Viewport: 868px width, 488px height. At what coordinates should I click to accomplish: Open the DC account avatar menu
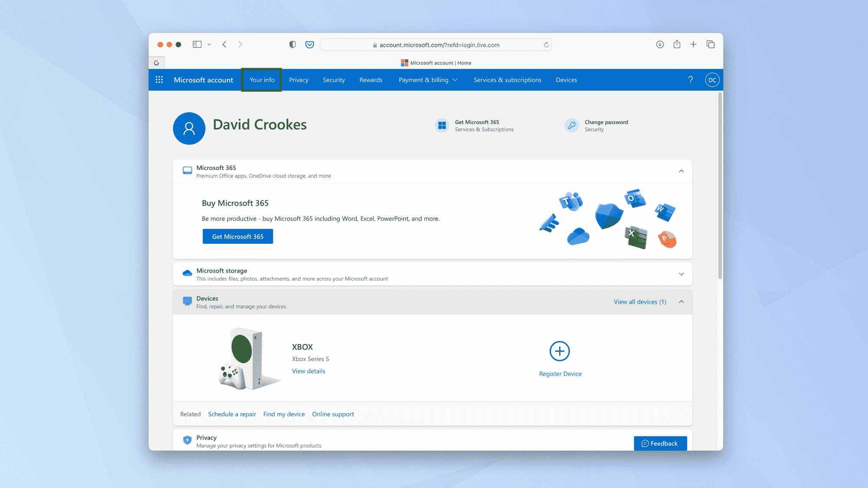click(x=712, y=80)
